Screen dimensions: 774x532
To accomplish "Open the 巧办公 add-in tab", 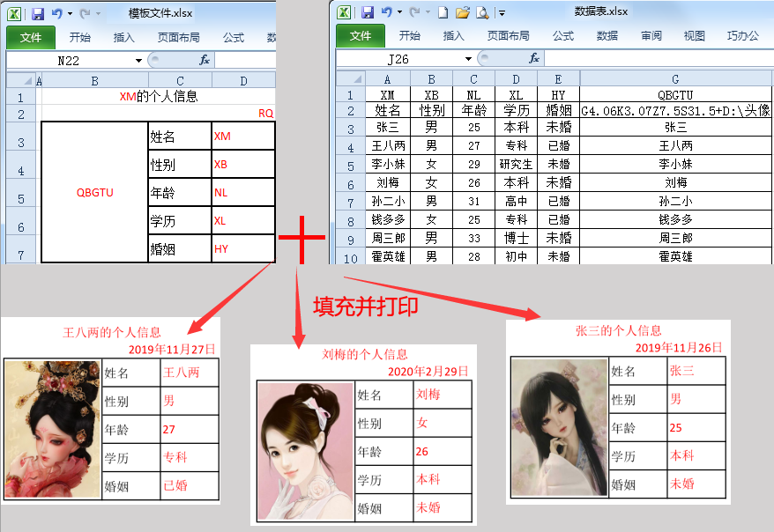I will tap(742, 35).
